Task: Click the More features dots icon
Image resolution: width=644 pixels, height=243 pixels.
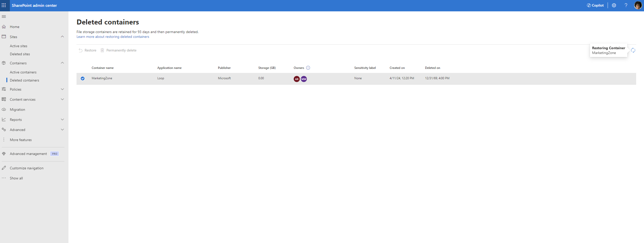Action: coord(4,140)
